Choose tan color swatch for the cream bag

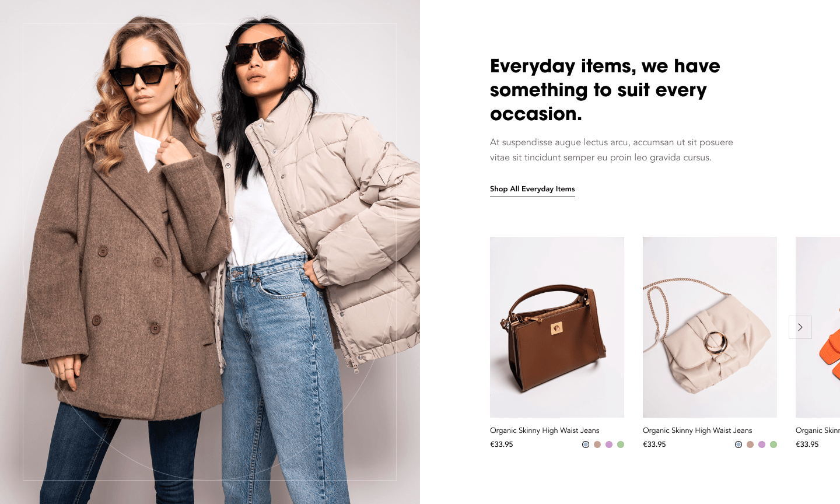tap(750, 444)
